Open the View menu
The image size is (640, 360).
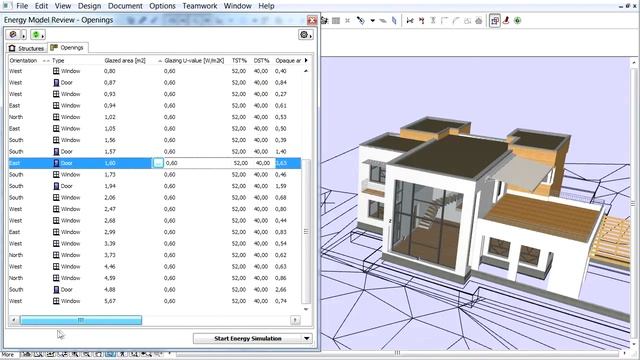[x=63, y=6]
